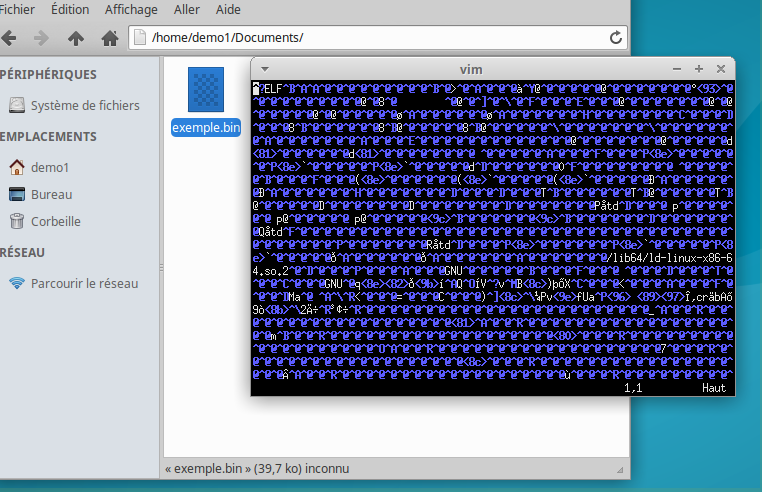This screenshot has height=492, width=762.
Task: Go to the parent folder with the up arrow
Action: tap(75, 38)
